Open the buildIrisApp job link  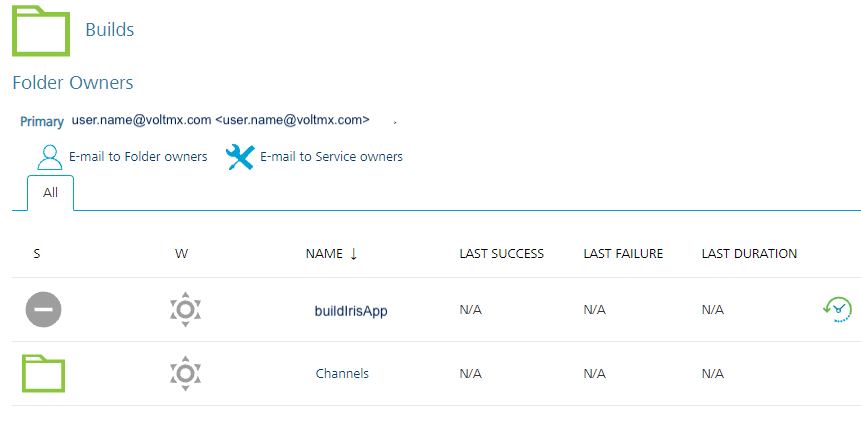[350, 311]
